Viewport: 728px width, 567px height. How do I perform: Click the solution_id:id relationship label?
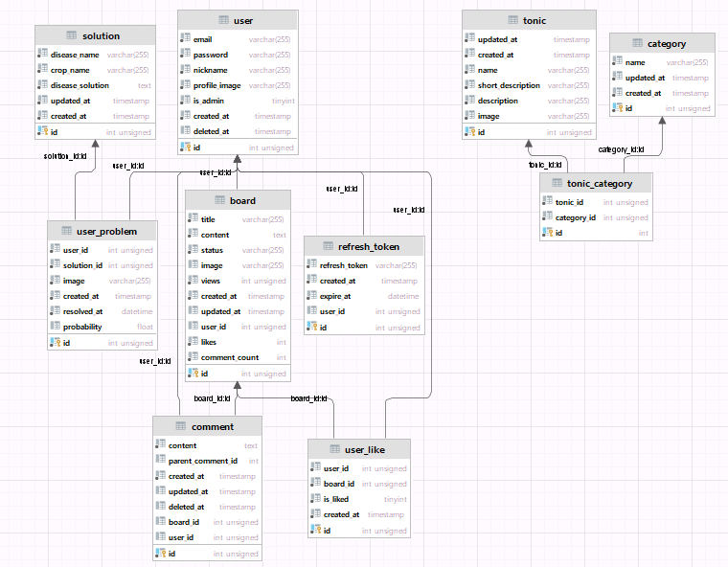(65, 156)
